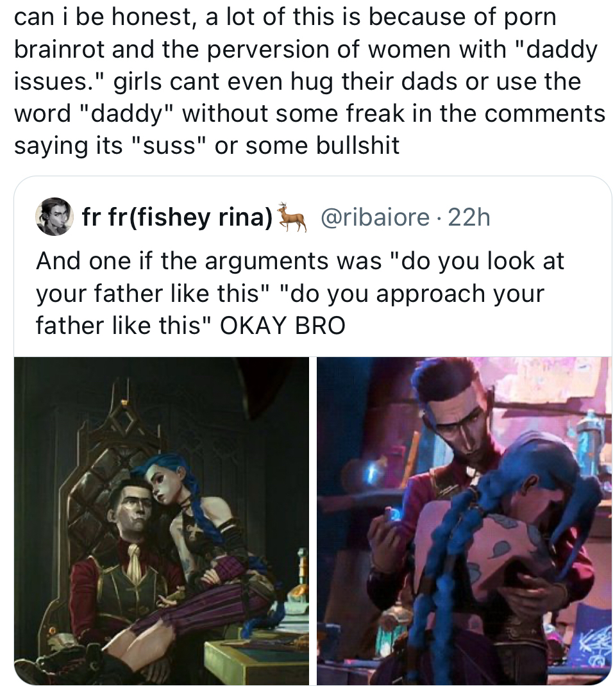Open the 22h timestamp of quoted tweet
Viewport: 613px width, 700px height.
click(x=469, y=217)
